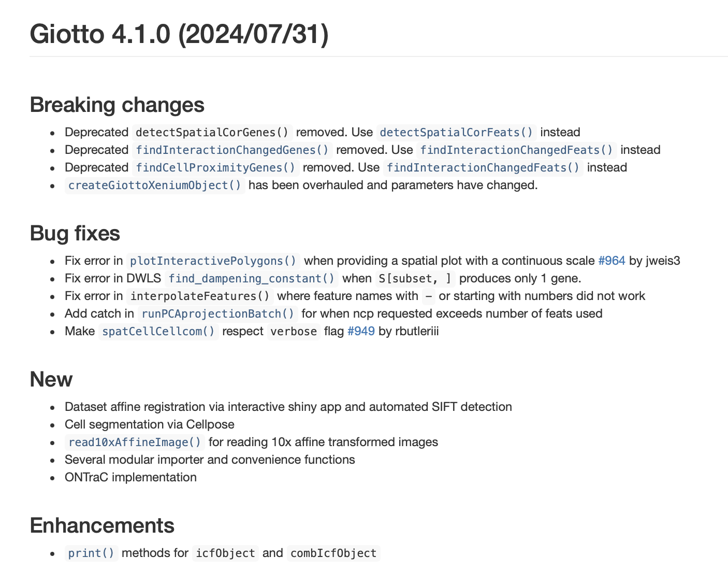The width and height of the screenshot is (728, 571).
Task: Open issue #964 link
Action: coord(611,261)
